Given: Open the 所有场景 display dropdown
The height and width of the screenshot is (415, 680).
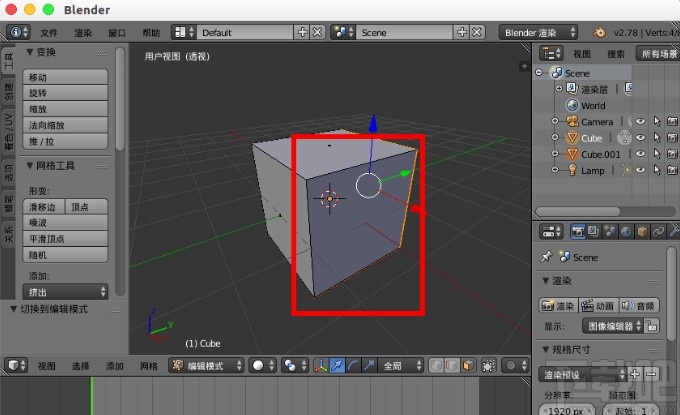Looking at the screenshot, I should 658,53.
